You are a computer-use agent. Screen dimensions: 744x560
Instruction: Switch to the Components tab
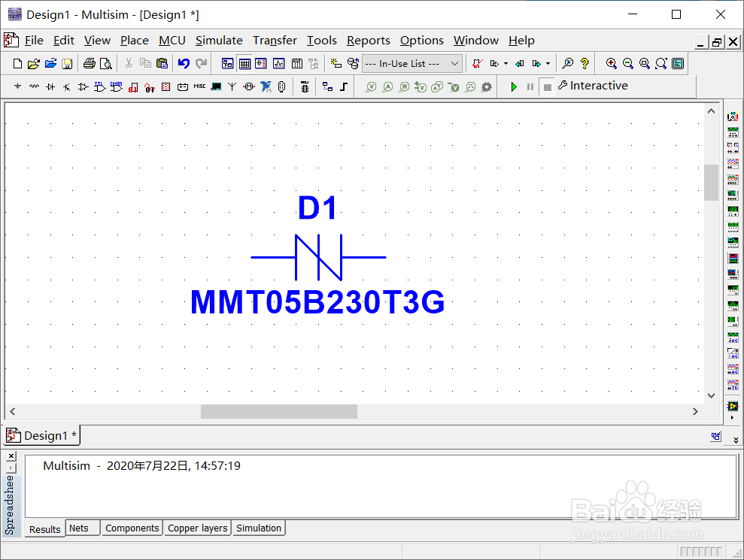pyautogui.click(x=132, y=528)
